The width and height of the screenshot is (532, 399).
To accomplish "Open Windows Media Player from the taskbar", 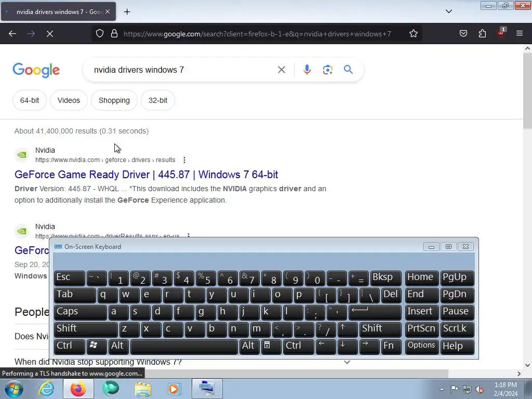I will [175, 389].
